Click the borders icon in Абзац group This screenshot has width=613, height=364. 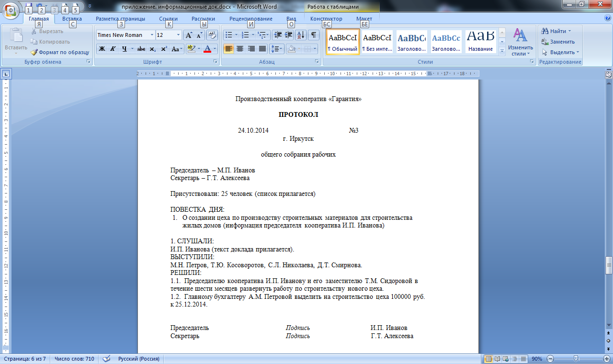(x=308, y=49)
